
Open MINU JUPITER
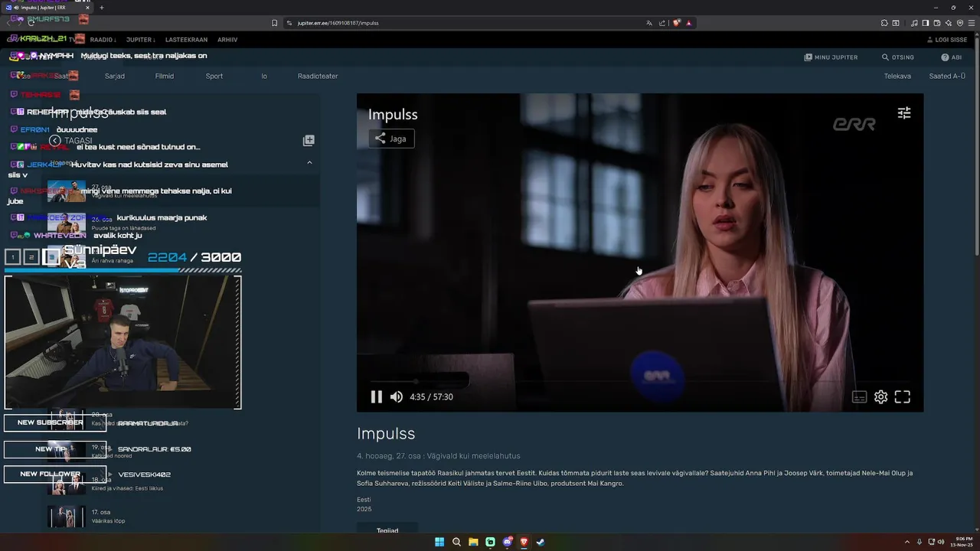pyautogui.click(x=831, y=57)
